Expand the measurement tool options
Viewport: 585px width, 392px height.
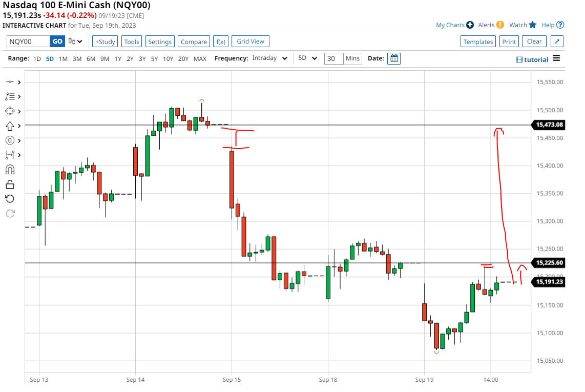coord(19,155)
